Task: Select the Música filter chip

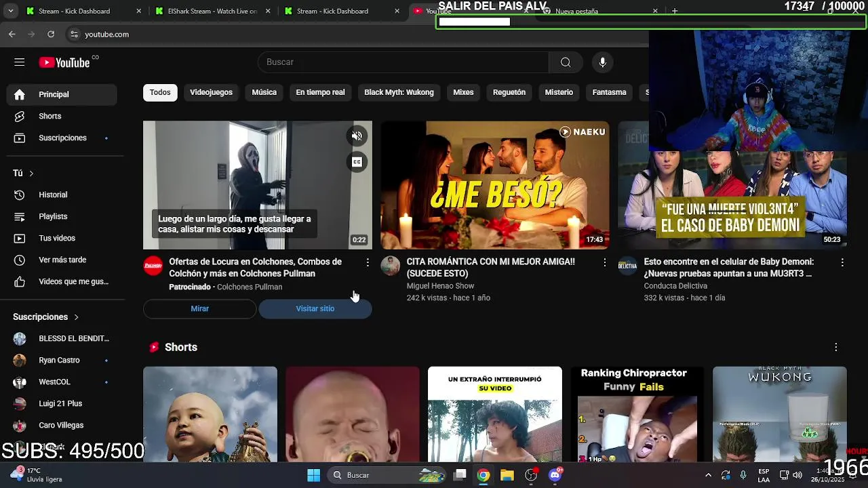Action: pyautogui.click(x=264, y=92)
